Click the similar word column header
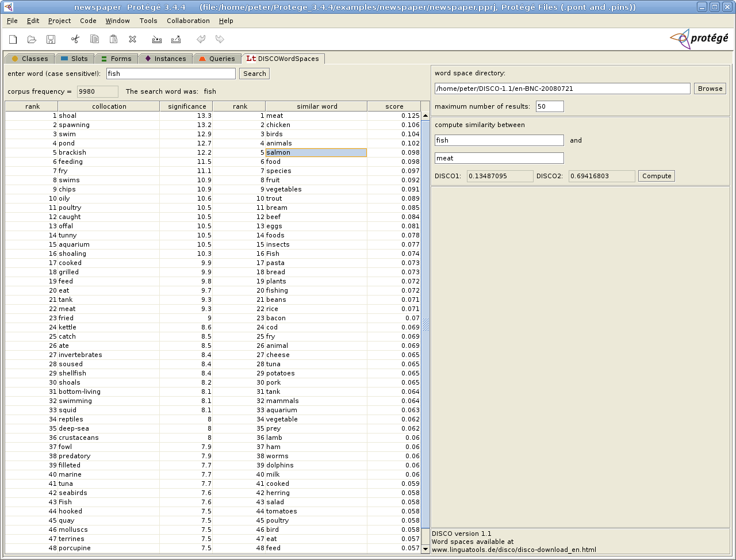 [316, 106]
